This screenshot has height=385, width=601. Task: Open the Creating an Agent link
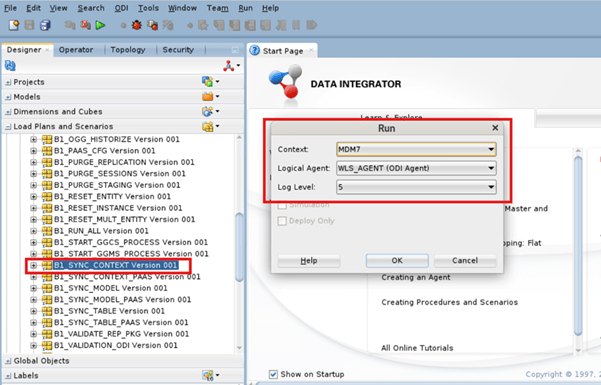[416, 277]
